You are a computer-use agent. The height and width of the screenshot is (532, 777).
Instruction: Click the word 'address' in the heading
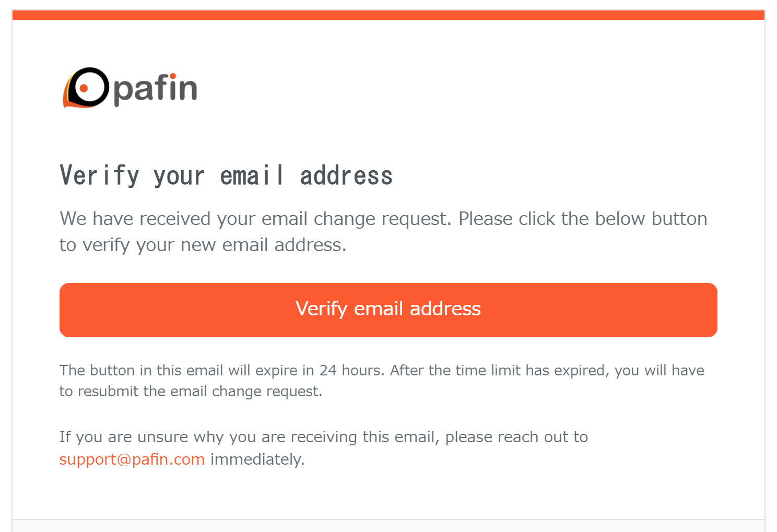tap(346, 176)
